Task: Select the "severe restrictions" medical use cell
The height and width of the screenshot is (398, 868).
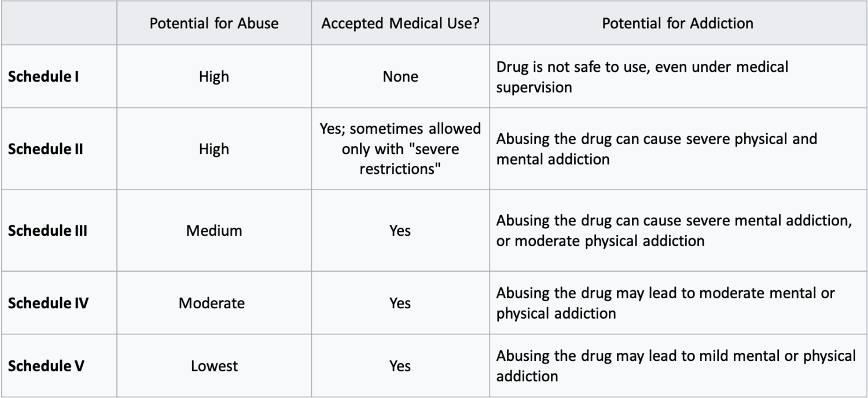Action: (x=400, y=149)
